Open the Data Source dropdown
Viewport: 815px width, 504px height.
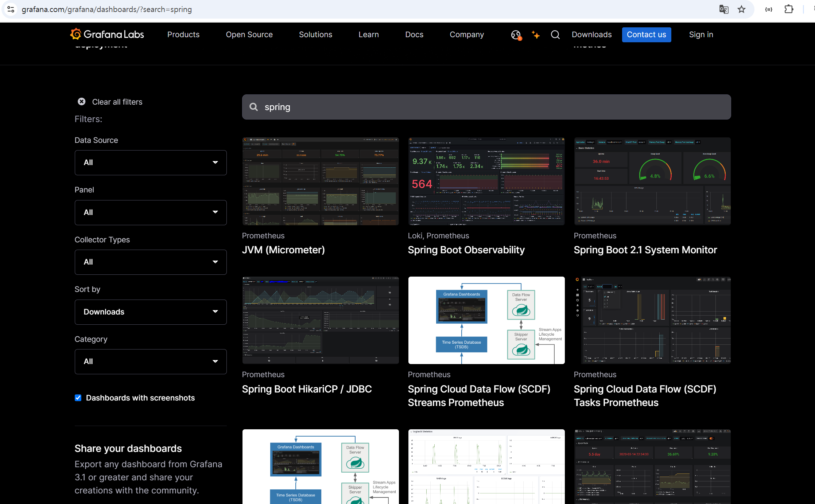coord(151,163)
